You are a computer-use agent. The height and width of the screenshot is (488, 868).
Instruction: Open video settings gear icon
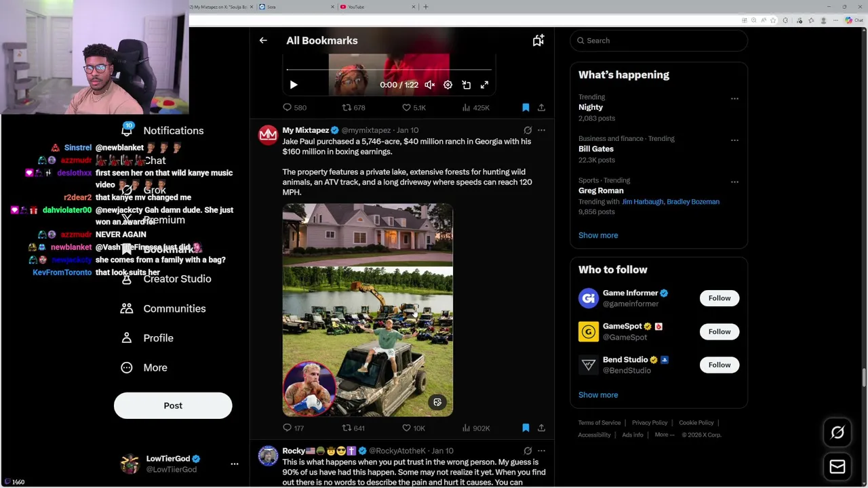click(x=448, y=85)
